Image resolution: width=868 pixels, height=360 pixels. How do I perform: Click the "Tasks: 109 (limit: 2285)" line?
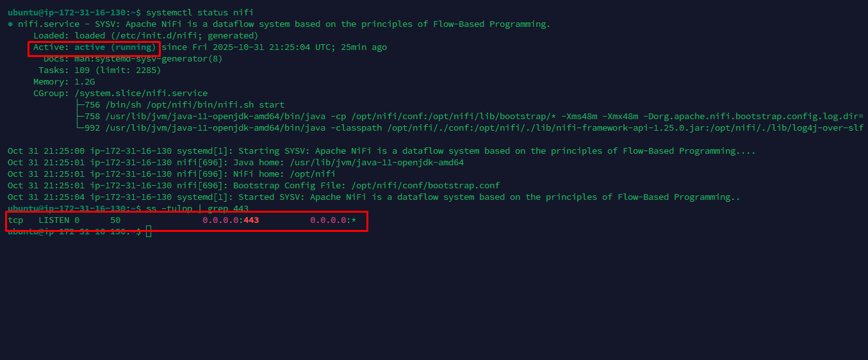pos(99,70)
